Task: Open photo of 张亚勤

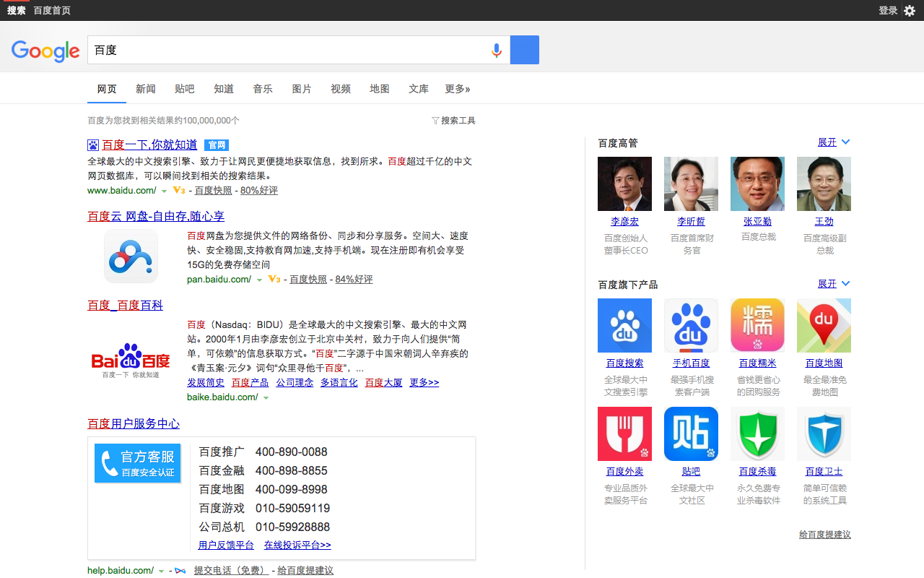Action: point(757,184)
